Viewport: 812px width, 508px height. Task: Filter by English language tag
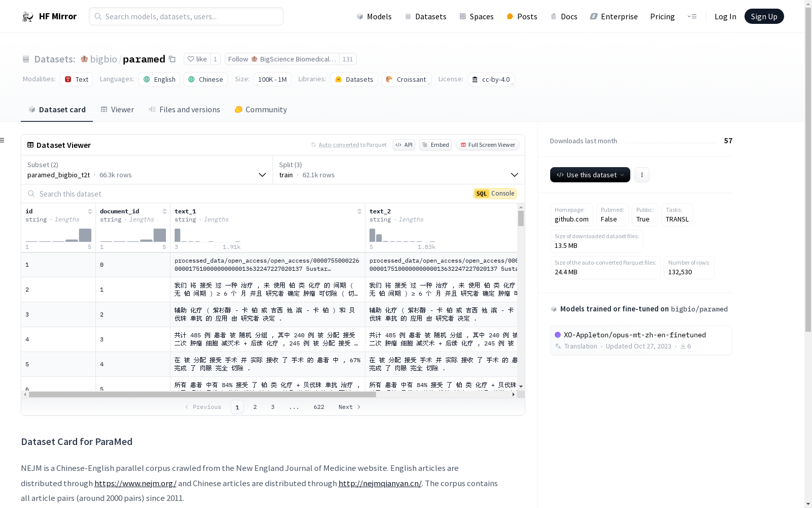(x=159, y=79)
